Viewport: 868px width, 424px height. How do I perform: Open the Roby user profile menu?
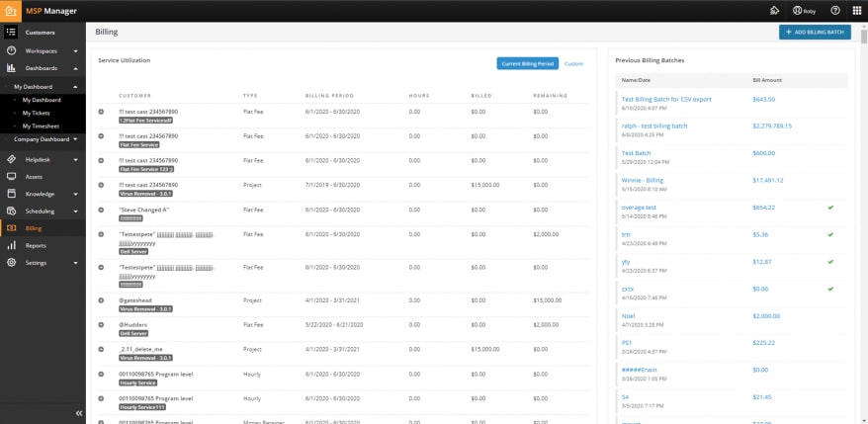coord(804,11)
